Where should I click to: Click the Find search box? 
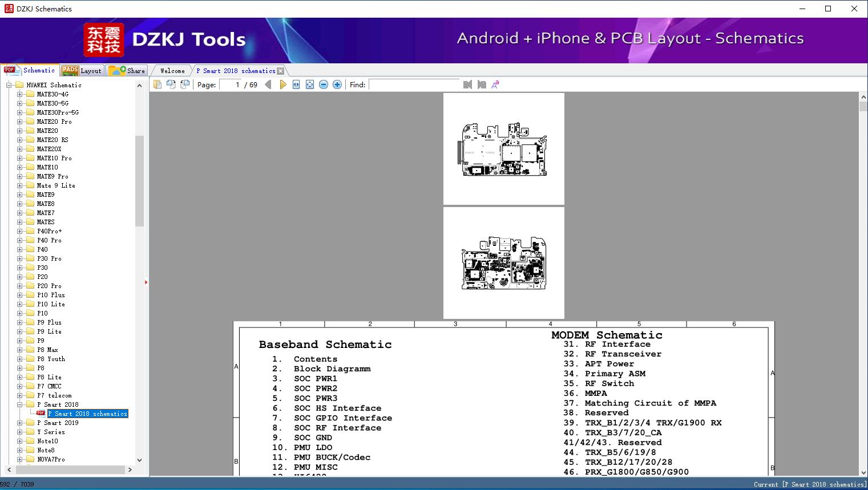pos(414,84)
